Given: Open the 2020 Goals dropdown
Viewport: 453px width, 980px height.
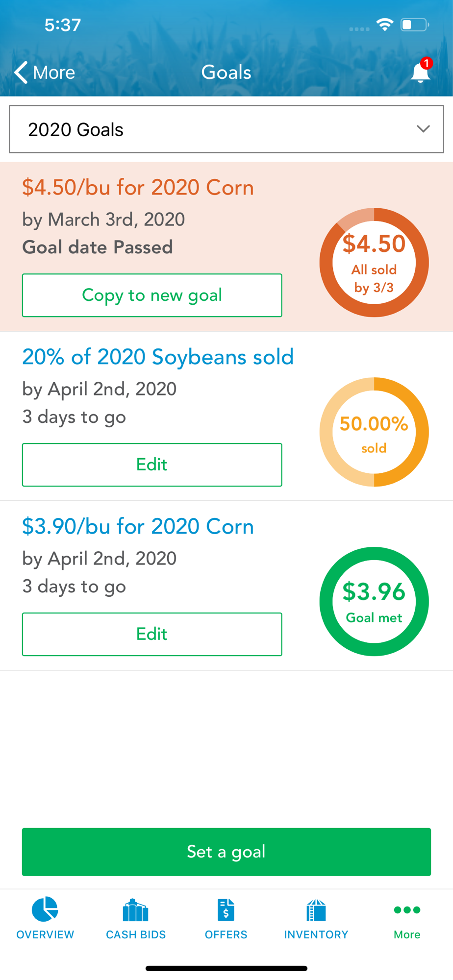Looking at the screenshot, I should click(x=226, y=129).
